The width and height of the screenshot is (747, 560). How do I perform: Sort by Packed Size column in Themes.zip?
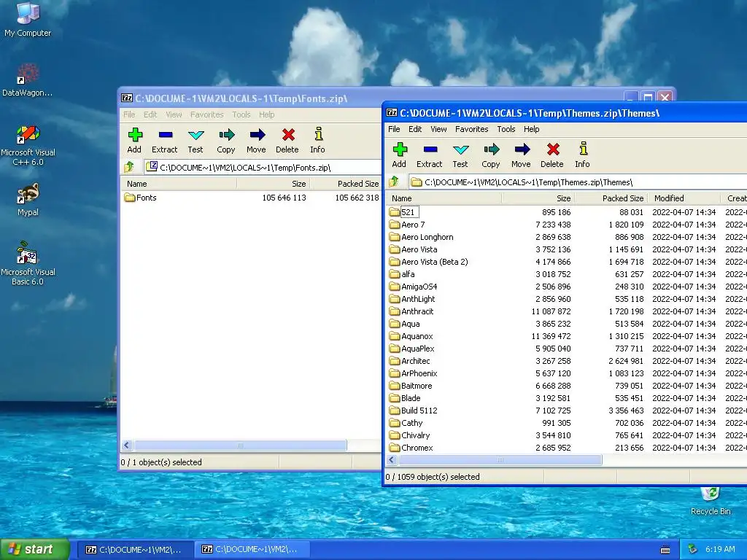tap(611, 198)
